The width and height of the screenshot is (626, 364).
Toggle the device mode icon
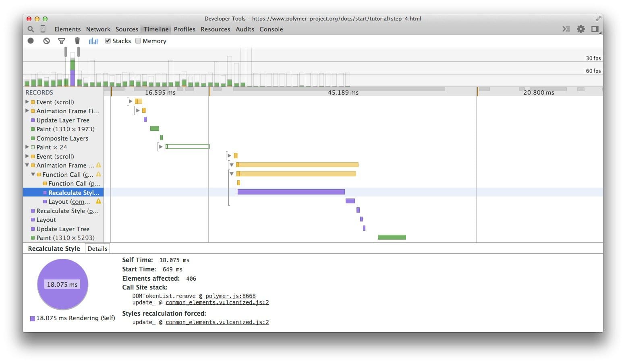tap(43, 29)
